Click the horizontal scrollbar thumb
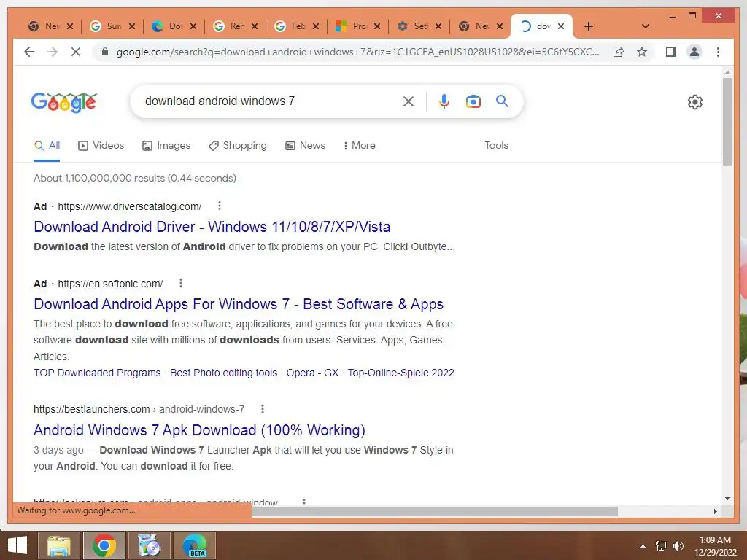Screen dimensions: 747x560 point(435,511)
